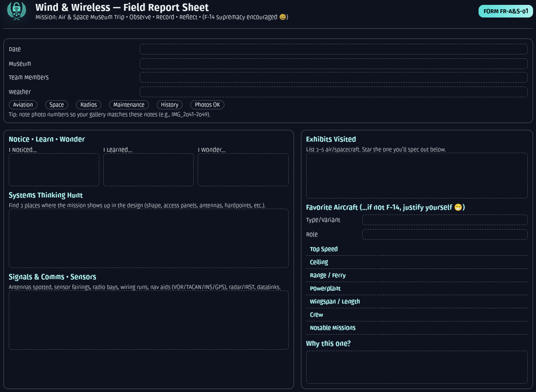Select the Radios tag chip
536x392 pixels.
(89, 105)
